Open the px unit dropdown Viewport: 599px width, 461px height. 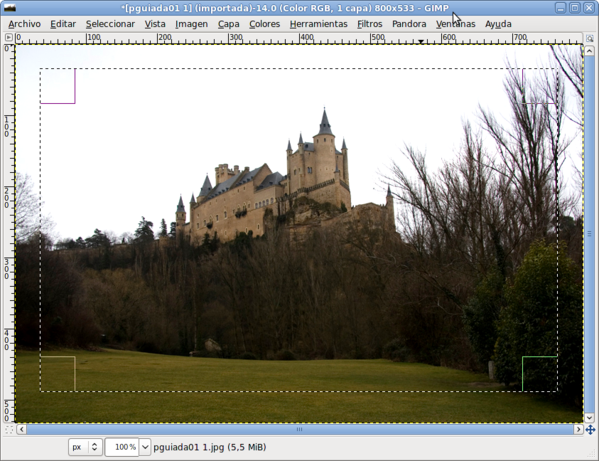[x=85, y=447]
